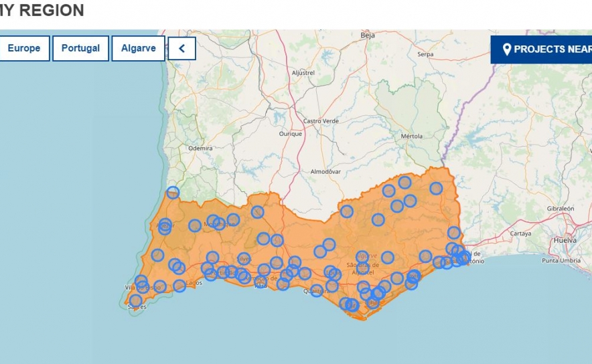Click the northwesternmost project marker on the coast
Image resolution: width=592 pixels, height=364 pixels.
point(173,193)
